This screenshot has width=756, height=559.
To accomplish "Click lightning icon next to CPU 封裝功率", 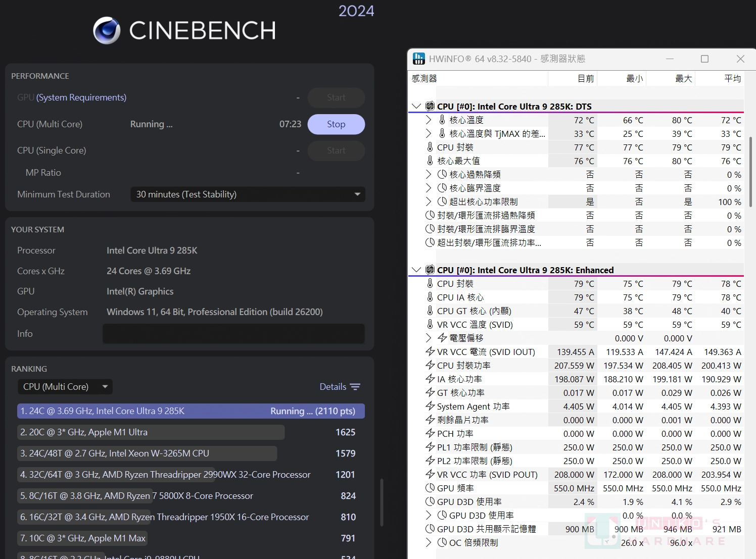I will pyautogui.click(x=430, y=365).
